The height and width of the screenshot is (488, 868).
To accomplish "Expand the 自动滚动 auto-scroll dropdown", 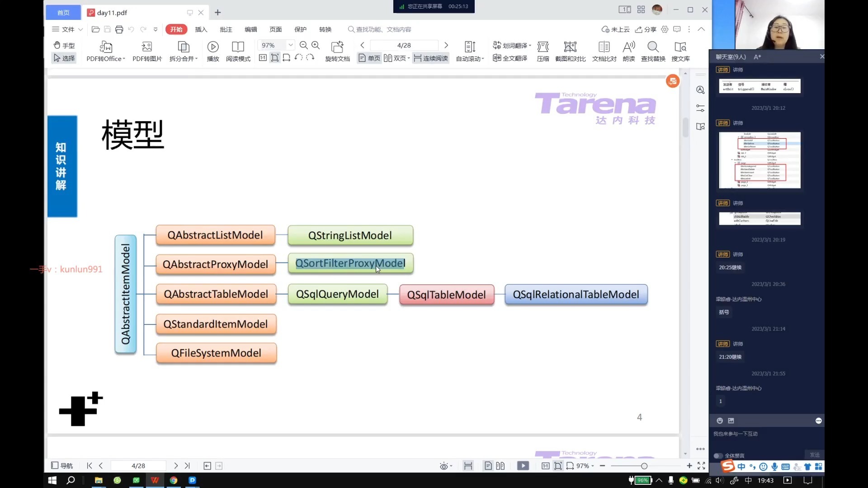I will point(470,58).
